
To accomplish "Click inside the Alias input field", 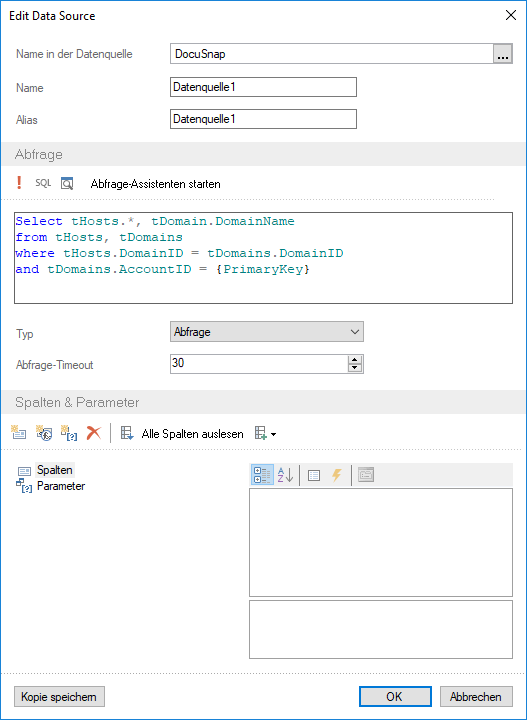I will point(264,119).
